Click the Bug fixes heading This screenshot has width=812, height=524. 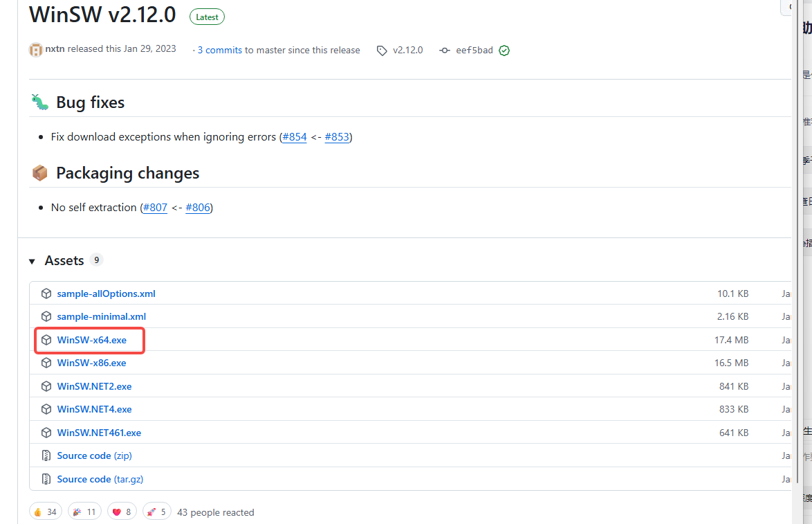(x=90, y=102)
